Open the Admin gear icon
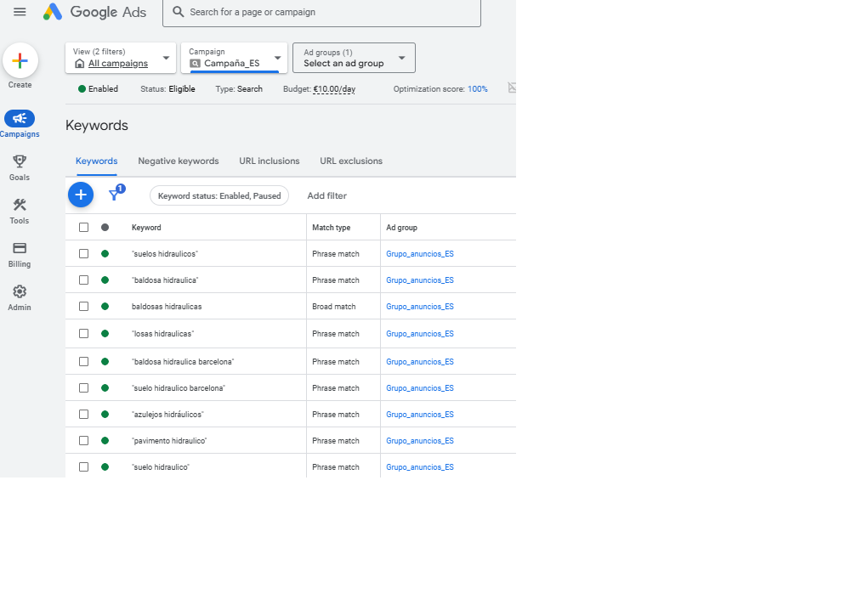The image size is (857, 616). point(20,291)
